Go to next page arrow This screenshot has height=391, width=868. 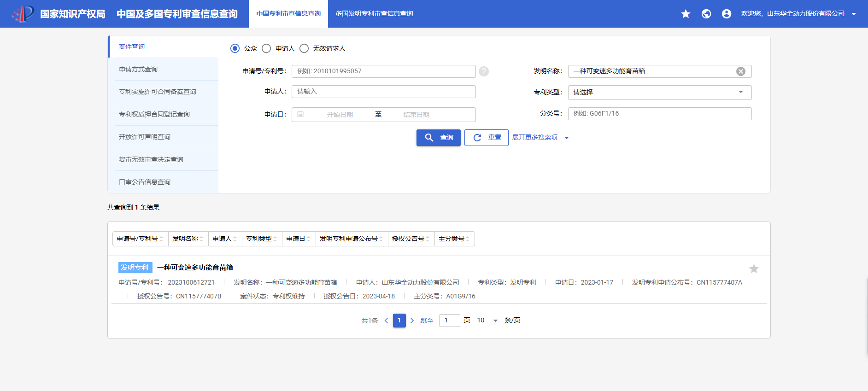(412, 321)
